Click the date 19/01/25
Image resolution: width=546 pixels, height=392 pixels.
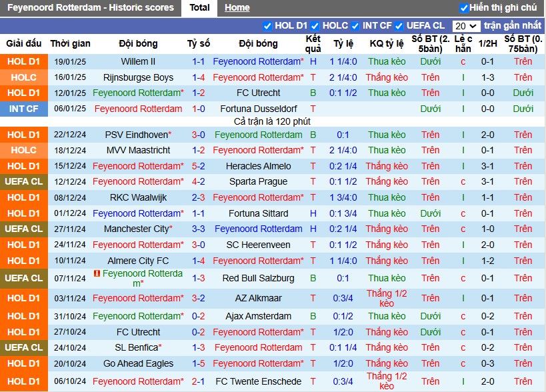click(70, 61)
